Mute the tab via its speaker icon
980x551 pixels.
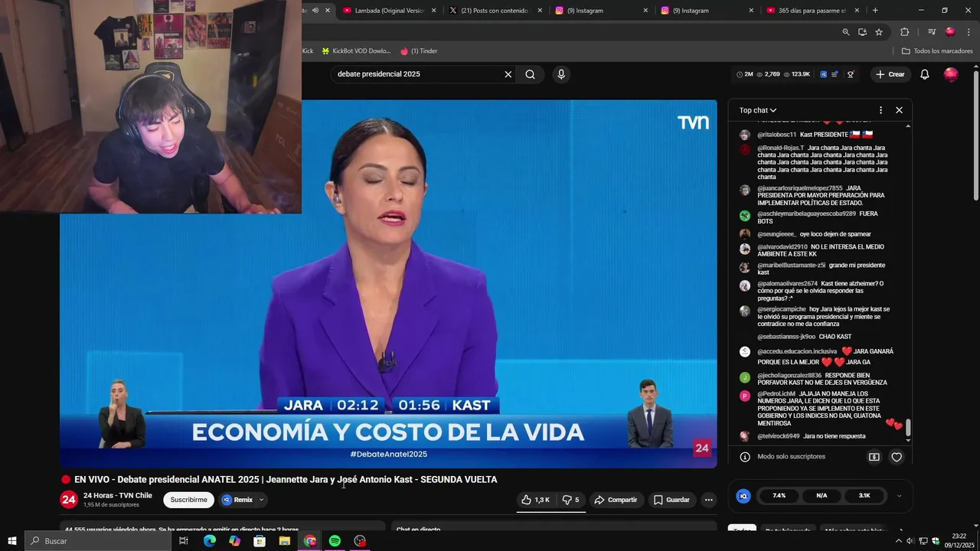click(315, 11)
